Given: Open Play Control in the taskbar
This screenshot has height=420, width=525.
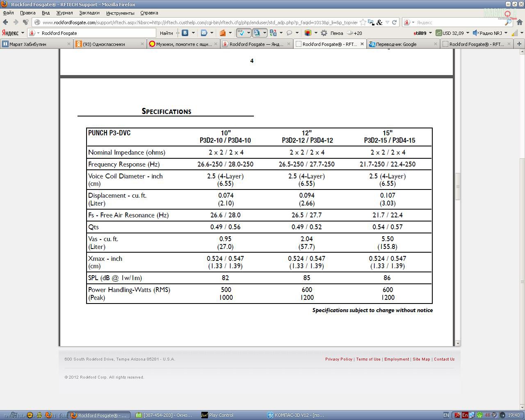Looking at the screenshot, I should (218, 415).
